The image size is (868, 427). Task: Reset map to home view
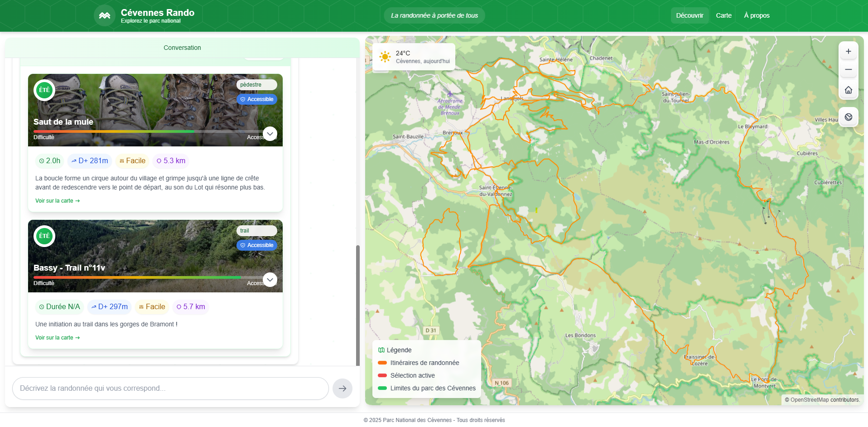848,90
